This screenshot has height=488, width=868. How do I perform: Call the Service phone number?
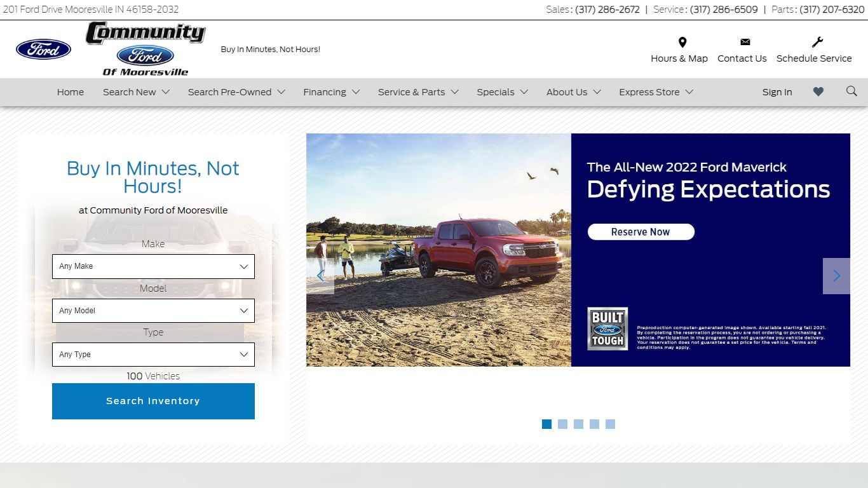tap(724, 10)
